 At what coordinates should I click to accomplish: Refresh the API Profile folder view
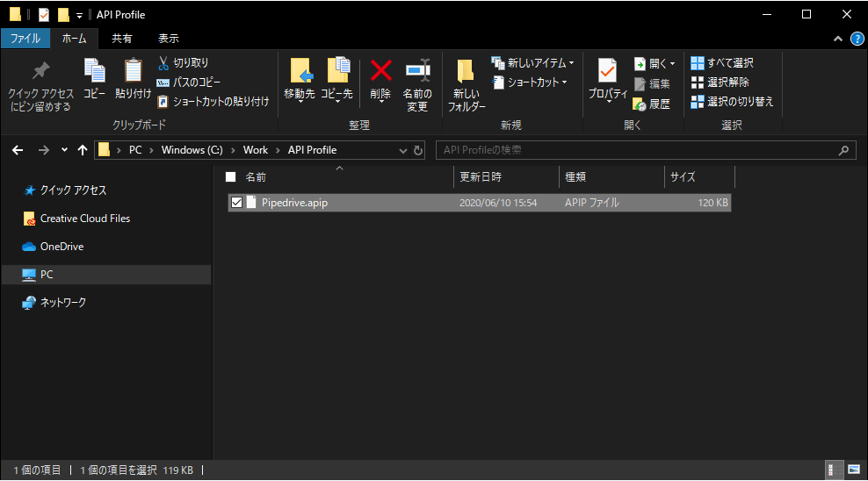point(418,150)
